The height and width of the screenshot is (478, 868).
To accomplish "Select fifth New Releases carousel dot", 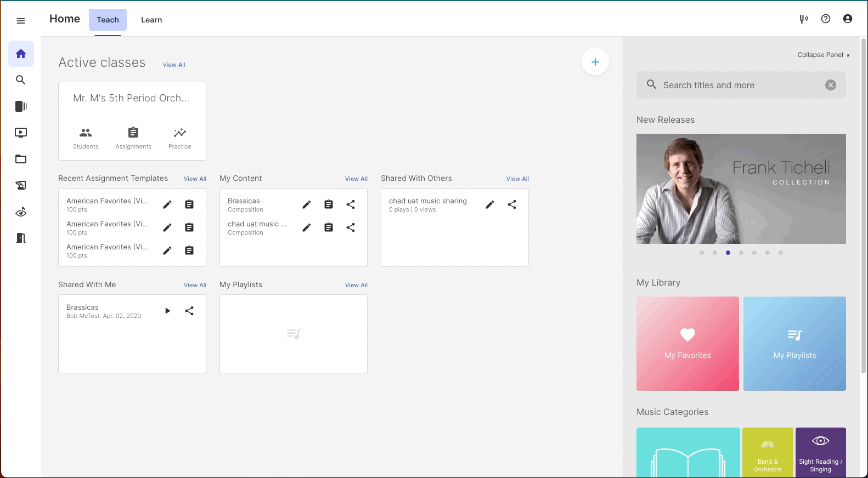I will [x=754, y=253].
